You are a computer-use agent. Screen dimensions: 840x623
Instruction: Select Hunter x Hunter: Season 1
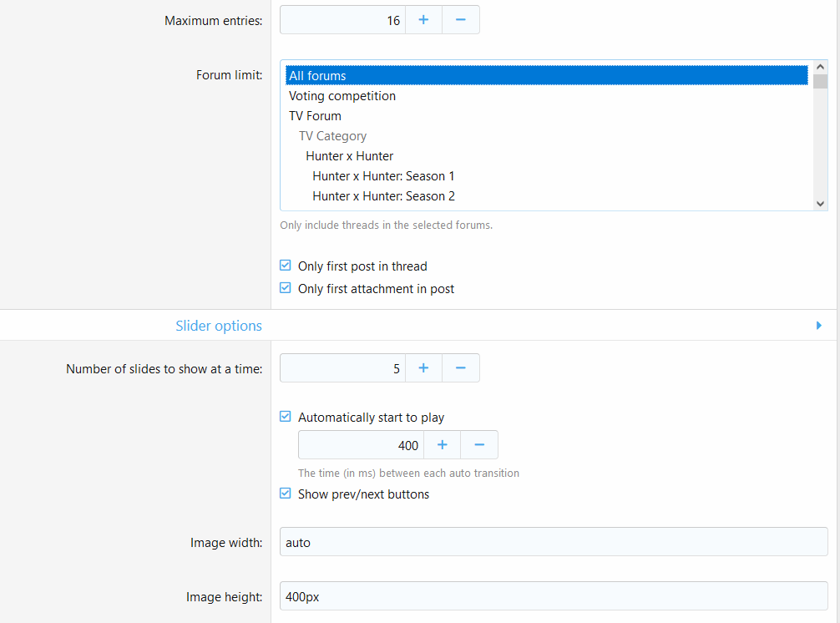pos(383,175)
